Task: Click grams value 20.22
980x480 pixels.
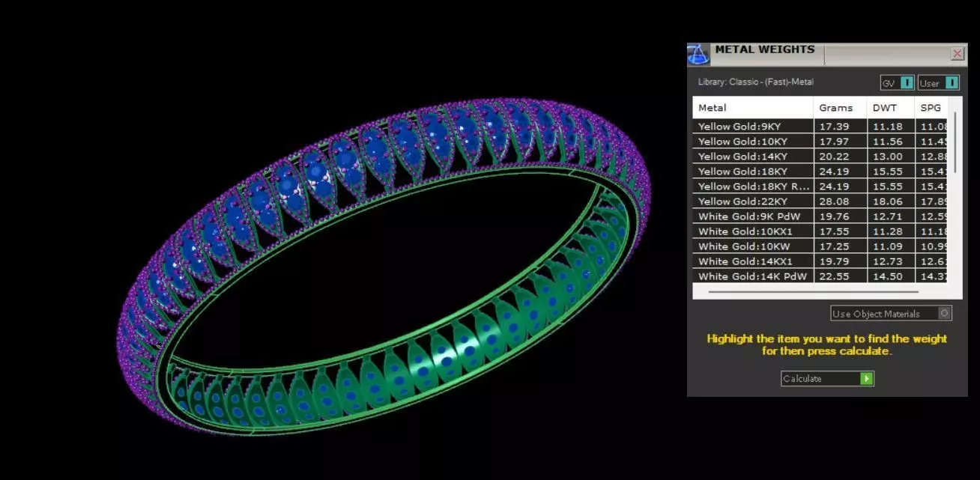Action: [x=832, y=157]
